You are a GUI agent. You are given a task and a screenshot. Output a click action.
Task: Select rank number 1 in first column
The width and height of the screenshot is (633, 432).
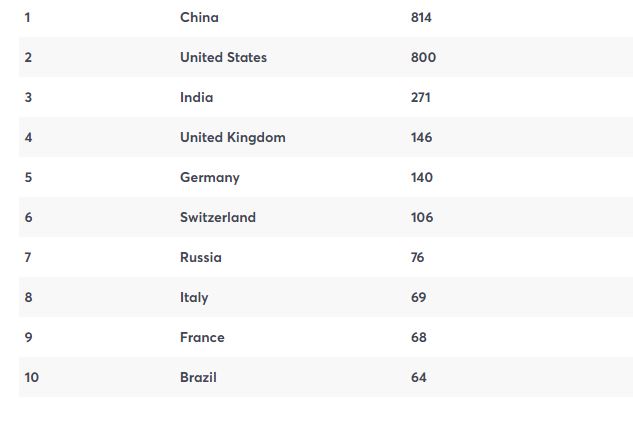coord(27,17)
